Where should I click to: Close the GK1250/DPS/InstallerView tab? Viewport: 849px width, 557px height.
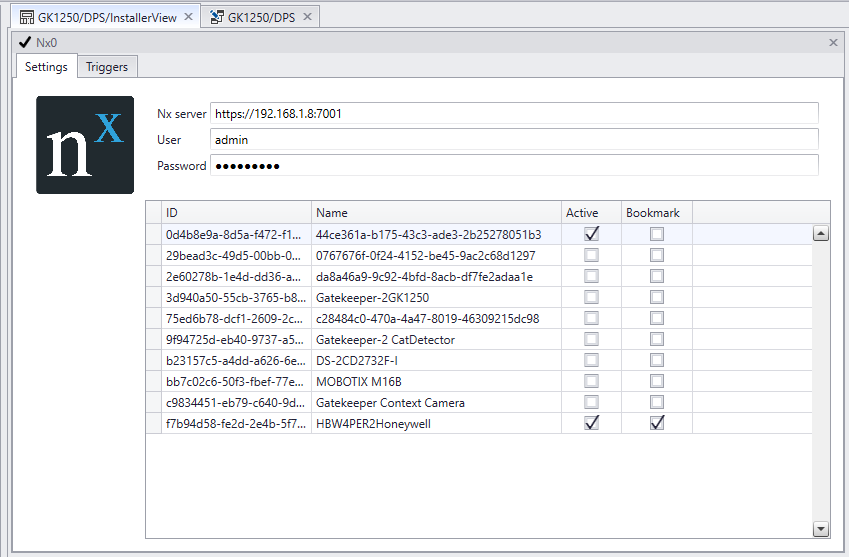[x=188, y=17]
